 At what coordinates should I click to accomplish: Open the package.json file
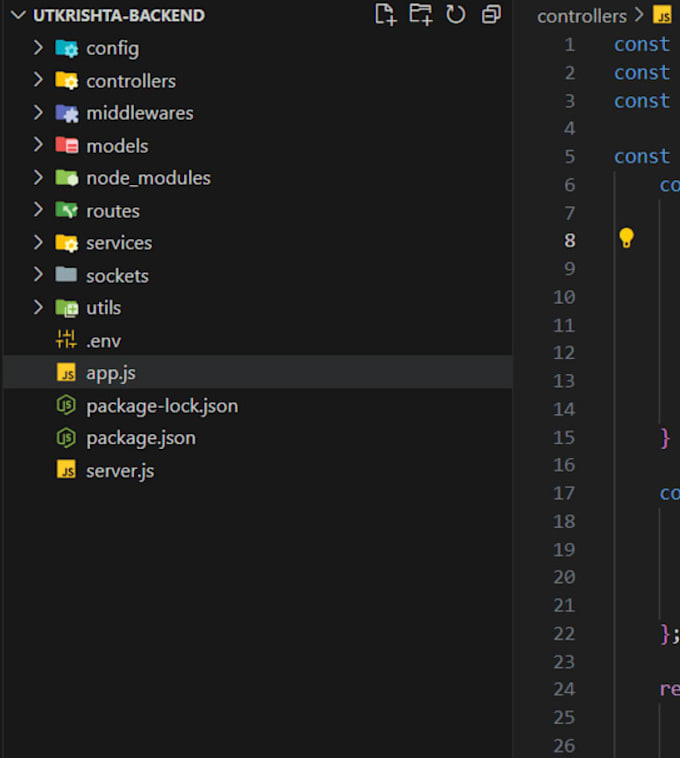click(x=141, y=438)
